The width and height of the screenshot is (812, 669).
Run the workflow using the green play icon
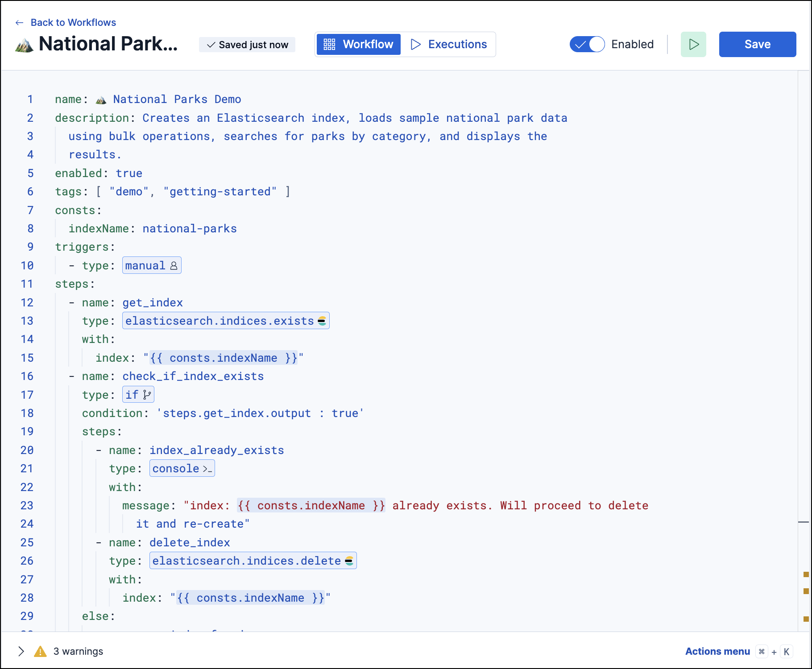[x=693, y=44]
